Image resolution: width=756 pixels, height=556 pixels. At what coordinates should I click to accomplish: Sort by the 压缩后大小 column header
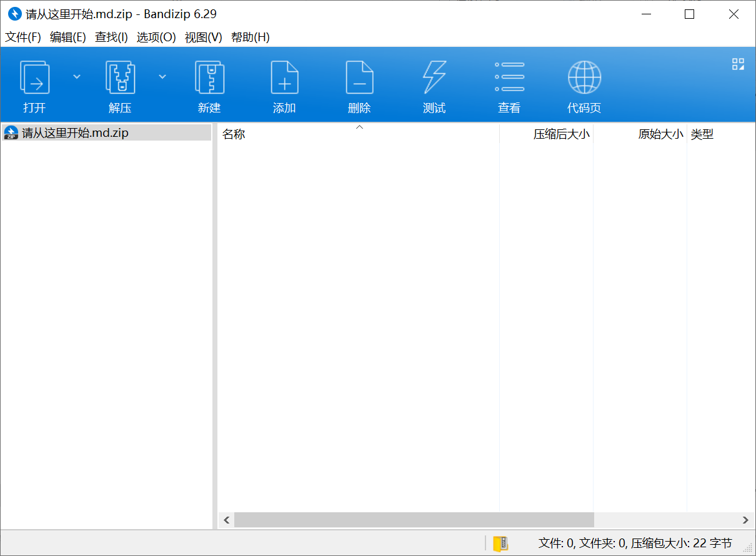547,134
